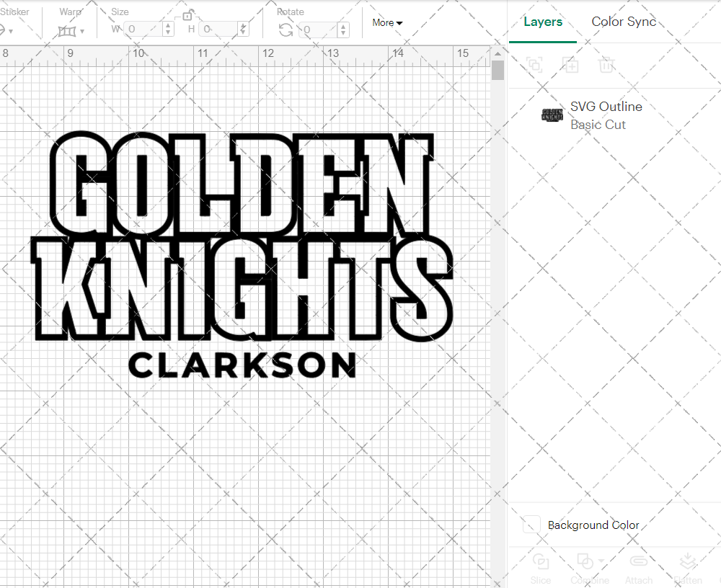721x588 pixels.
Task: Expand the More options dropdown
Action: tap(387, 22)
